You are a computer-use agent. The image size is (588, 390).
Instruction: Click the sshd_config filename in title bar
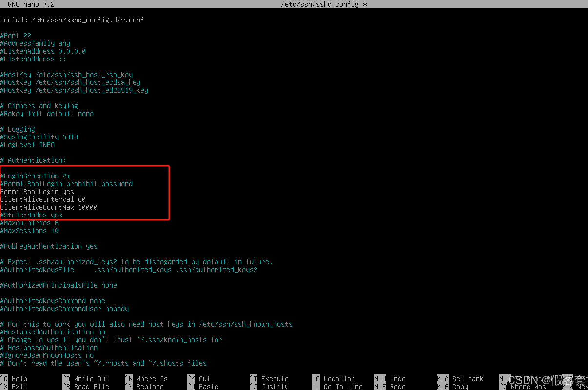tap(323, 4)
